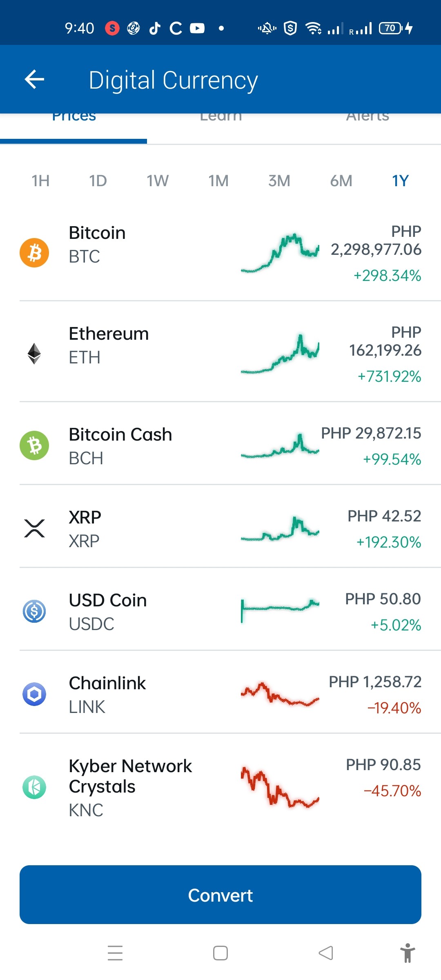441x980 pixels.
Task: Tap the orange Bitcoin coin icon
Action: [34, 253]
